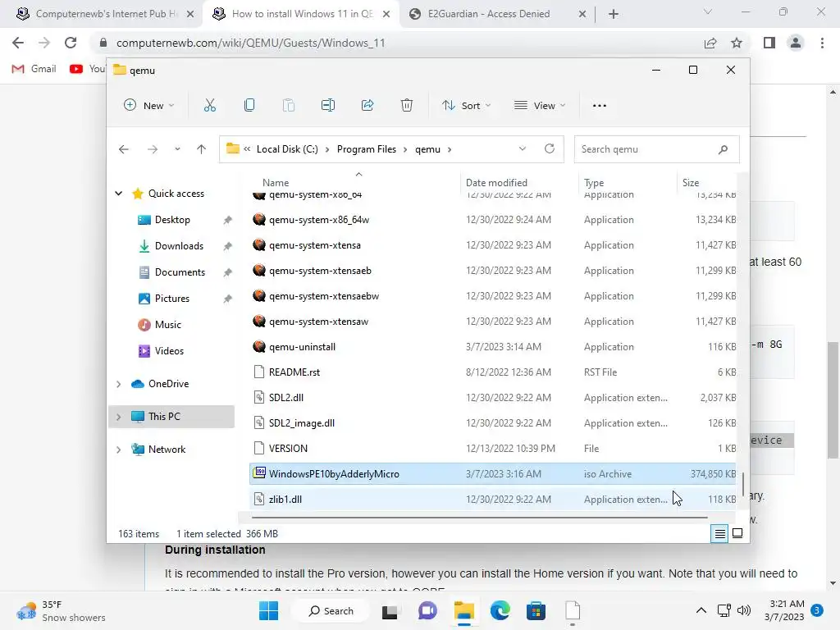Select Videos in navigation pane
Viewport: 840px width, 630px height.
click(169, 351)
